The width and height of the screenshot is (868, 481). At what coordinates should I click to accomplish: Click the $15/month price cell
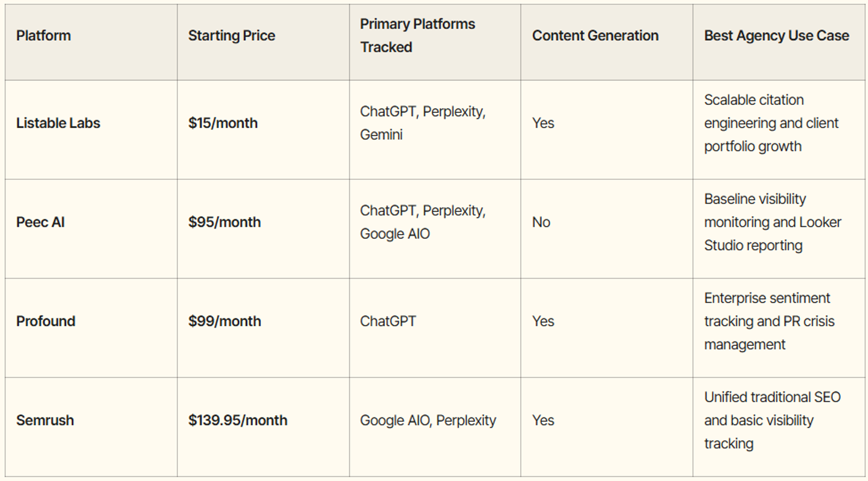click(x=223, y=123)
